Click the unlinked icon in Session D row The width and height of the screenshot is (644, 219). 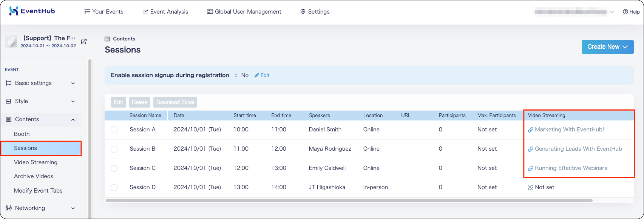531,188
